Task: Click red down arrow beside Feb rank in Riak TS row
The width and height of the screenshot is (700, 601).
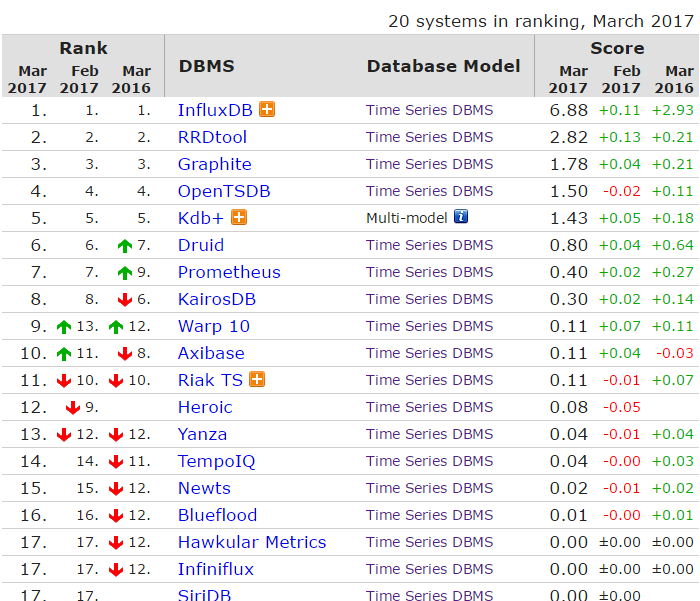Action: pos(64,380)
